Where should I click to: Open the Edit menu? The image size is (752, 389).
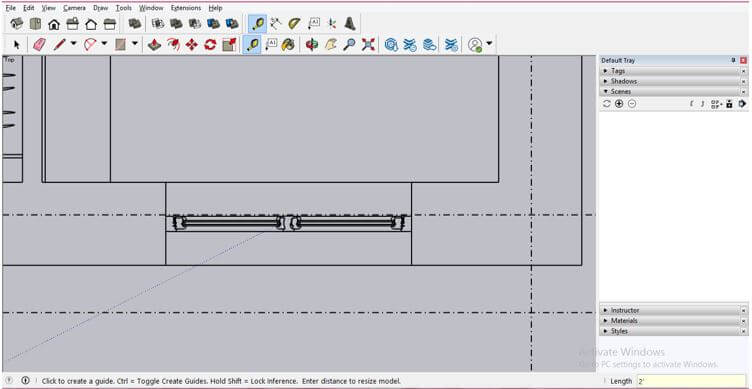(29, 8)
